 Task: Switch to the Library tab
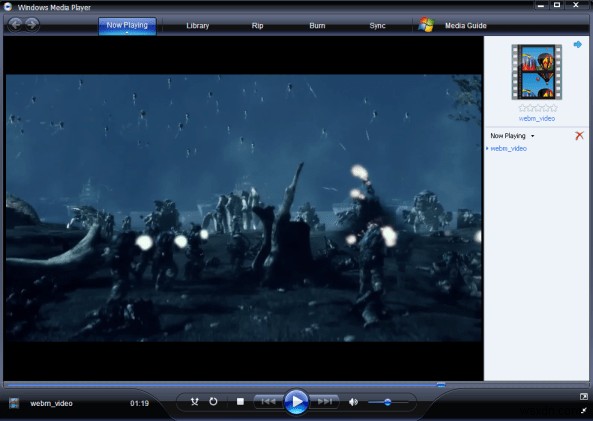(197, 26)
